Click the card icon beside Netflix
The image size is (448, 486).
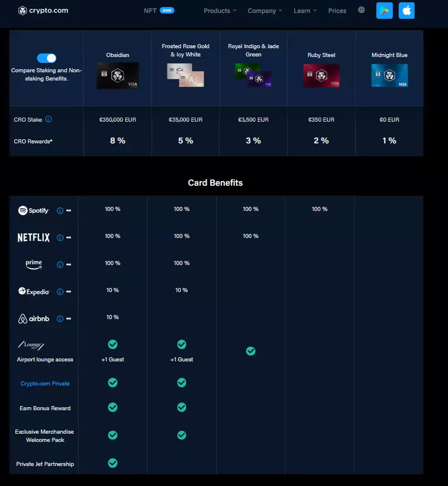tap(69, 237)
